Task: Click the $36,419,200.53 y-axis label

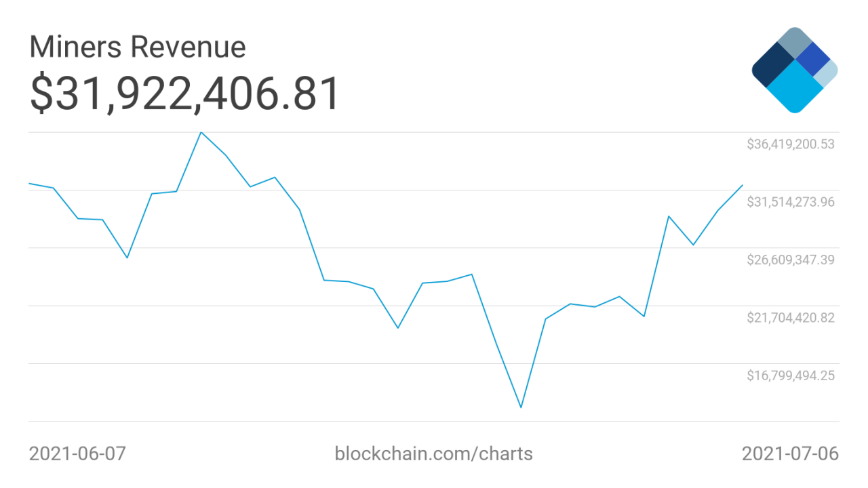Action: (791, 144)
